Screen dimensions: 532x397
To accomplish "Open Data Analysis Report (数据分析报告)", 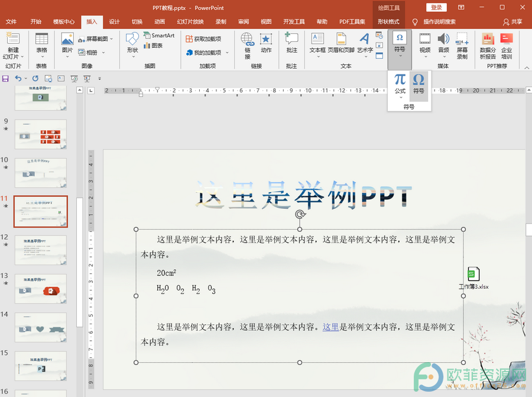I will coord(488,46).
